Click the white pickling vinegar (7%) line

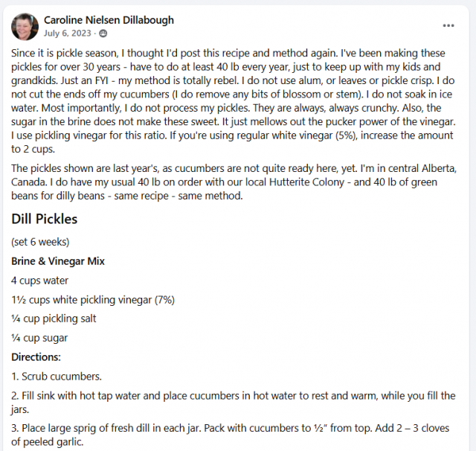pyautogui.click(x=93, y=300)
